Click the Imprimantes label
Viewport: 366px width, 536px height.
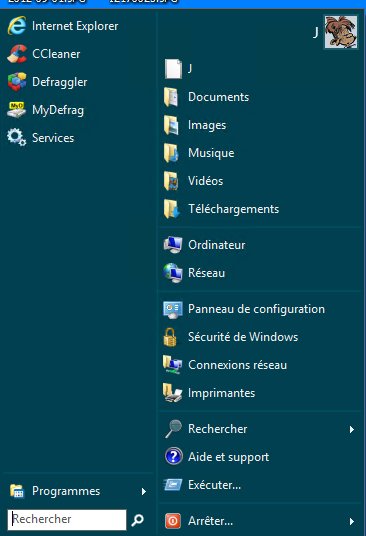point(221,393)
